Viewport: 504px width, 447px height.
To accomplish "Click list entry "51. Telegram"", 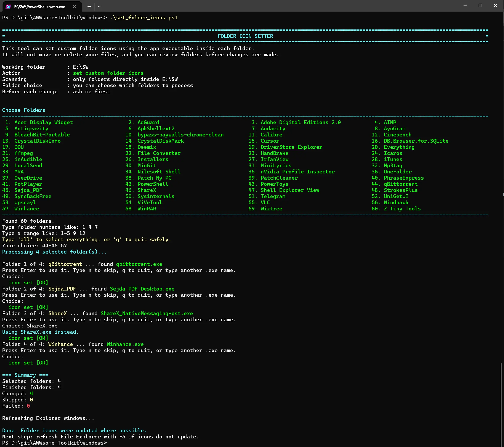I will click(x=267, y=197).
